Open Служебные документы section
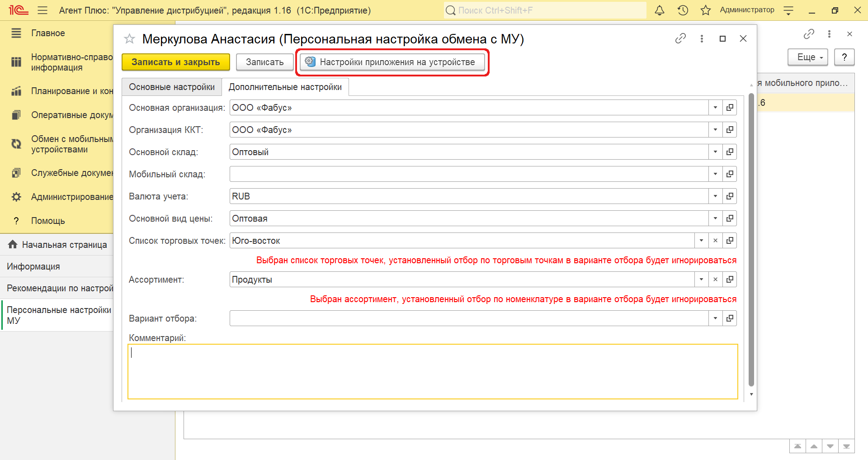Viewport: 868px width, 460px height. coord(71,173)
